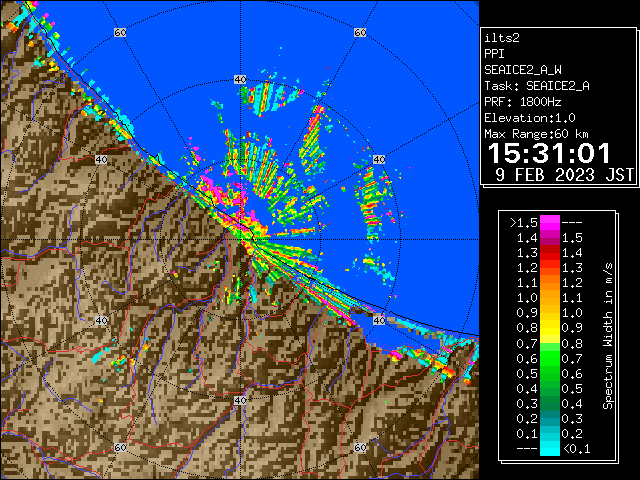Screen dimensions: 640x480
Task: Select the 'PRF: 1800Hz' line
Action: point(523,102)
